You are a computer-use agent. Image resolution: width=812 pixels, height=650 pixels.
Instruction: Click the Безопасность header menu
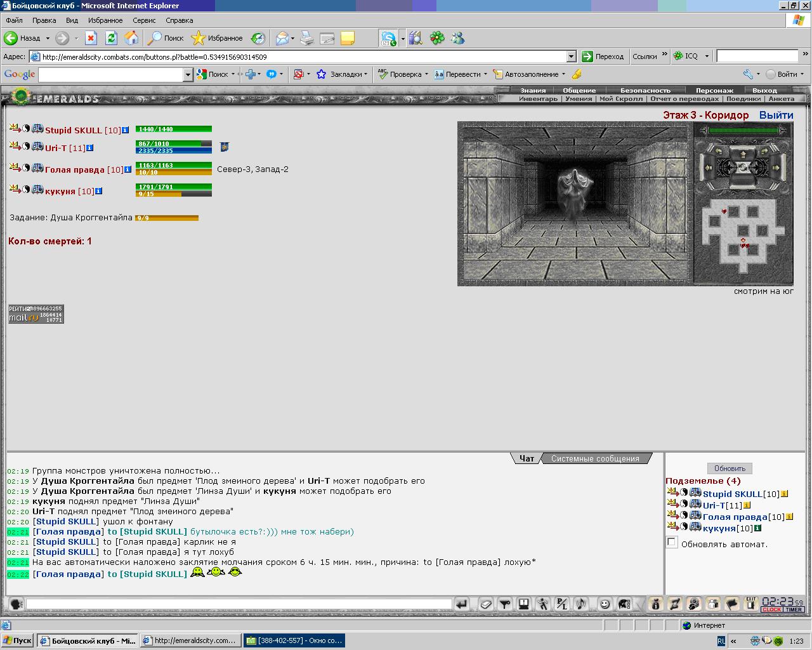[645, 90]
